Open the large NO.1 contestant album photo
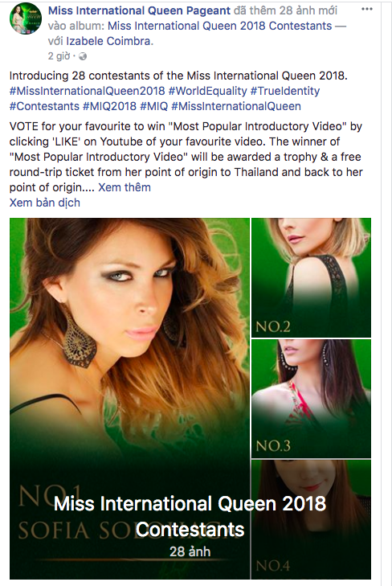Image resolution: width=392 pixels, height=586 pixels. pyautogui.click(x=129, y=399)
